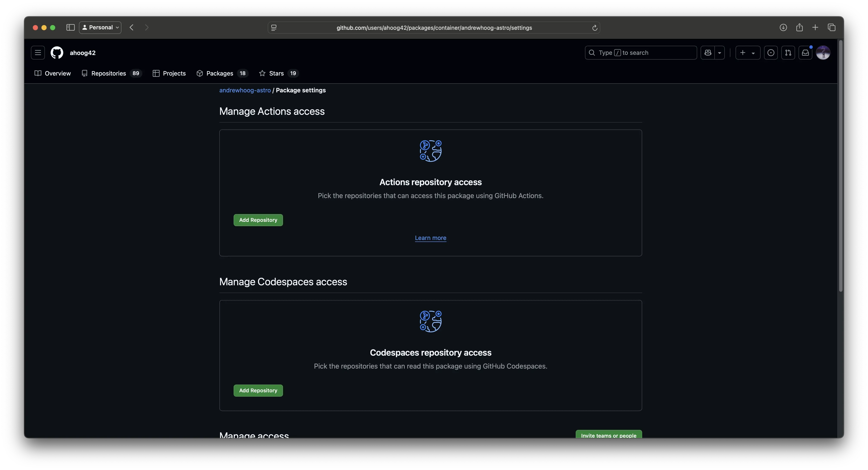Click the ahoog42 username in header
This screenshot has width=868, height=470.
[x=83, y=53]
